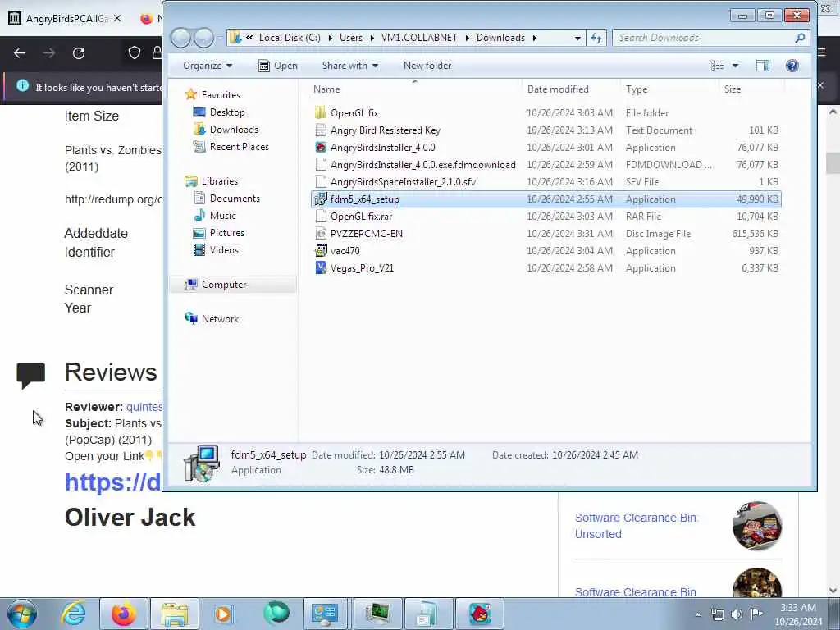Open view options dropdown arrow

736,66
